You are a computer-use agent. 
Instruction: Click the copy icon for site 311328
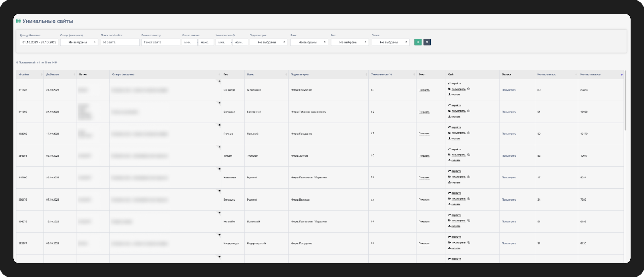pos(469,89)
